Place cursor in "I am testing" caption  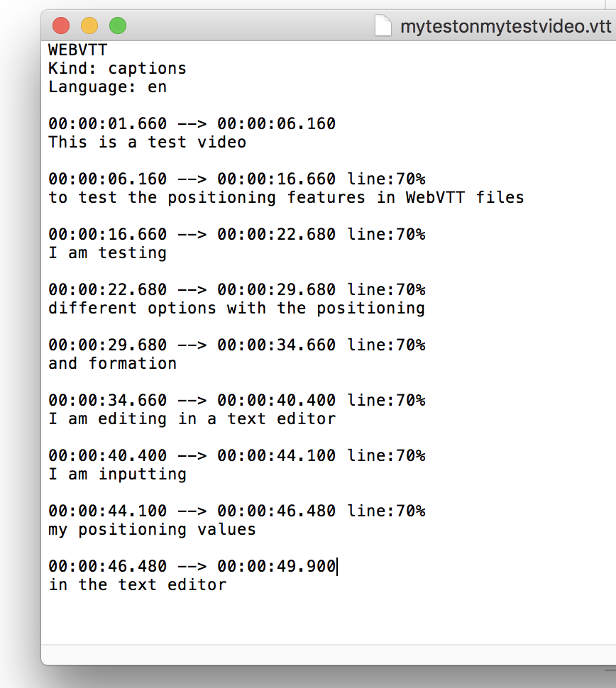(x=107, y=253)
